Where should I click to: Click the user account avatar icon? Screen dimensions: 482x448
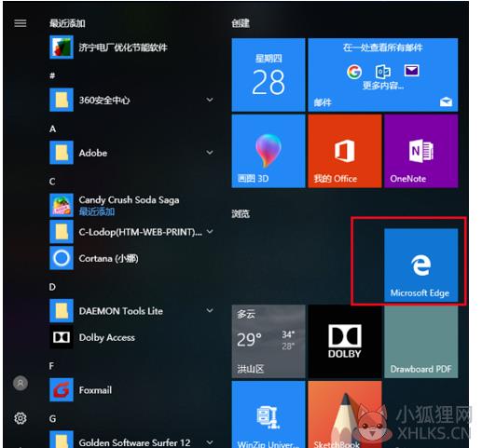[x=21, y=383]
